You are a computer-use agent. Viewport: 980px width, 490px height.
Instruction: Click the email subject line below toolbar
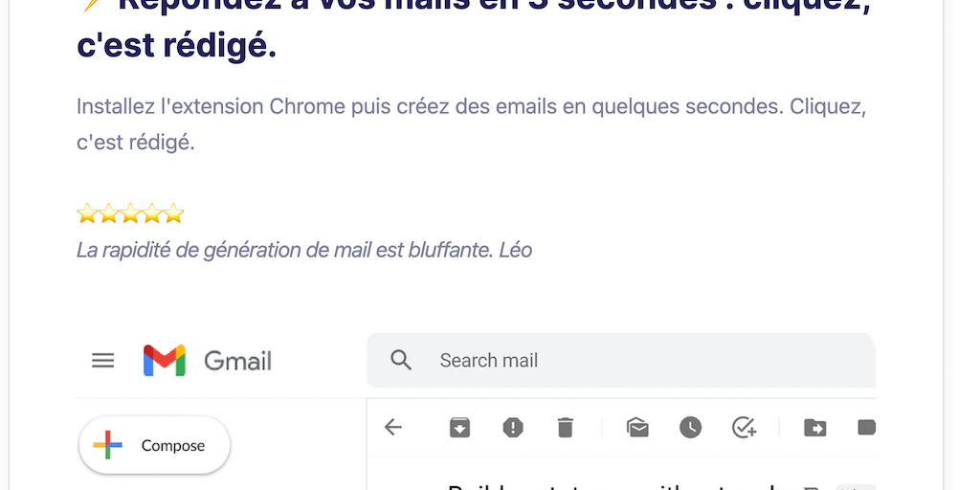612,484
